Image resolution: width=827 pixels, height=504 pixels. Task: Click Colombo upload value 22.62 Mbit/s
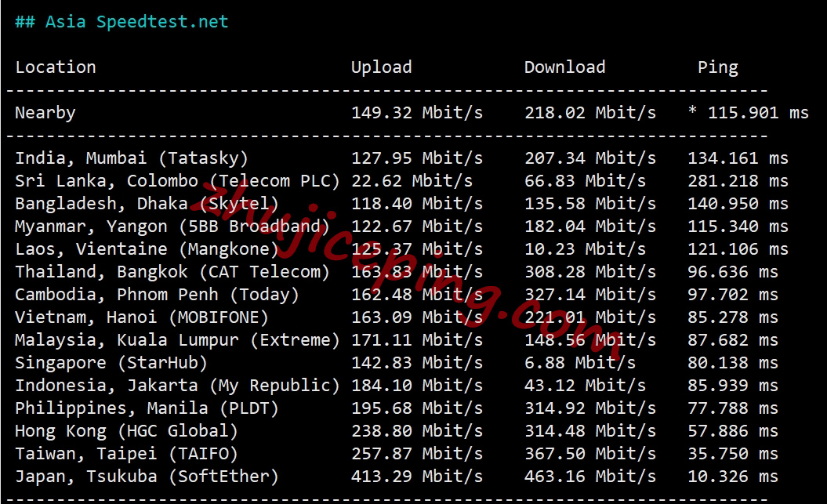point(412,180)
